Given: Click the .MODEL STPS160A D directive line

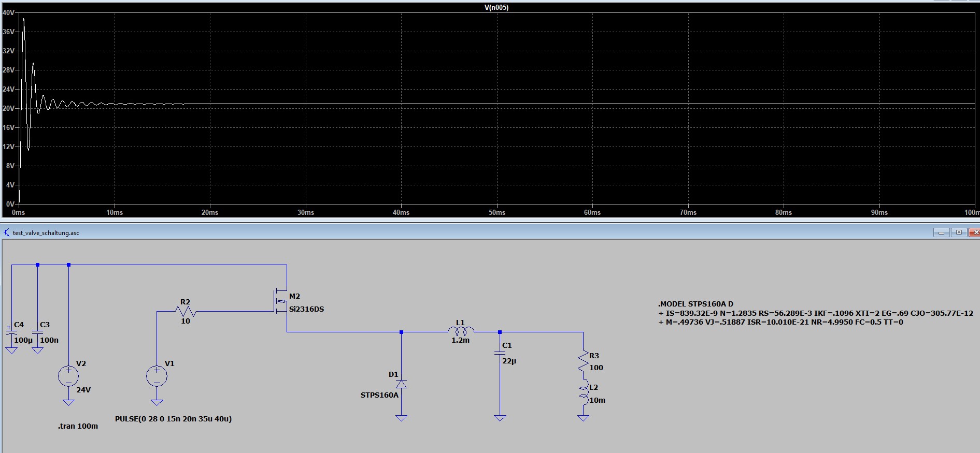Looking at the screenshot, I should pyautogui.click(x=696, y=304).
